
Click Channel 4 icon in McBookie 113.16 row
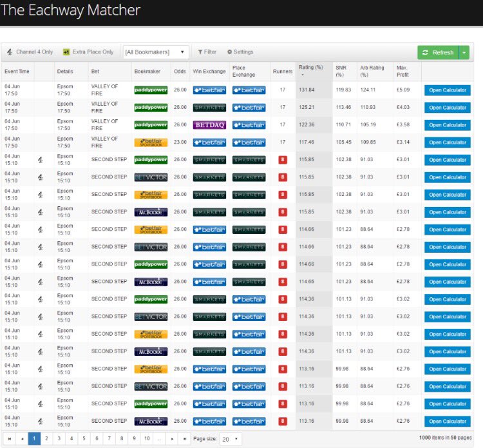pyautogui.click(x=41, y=421)
